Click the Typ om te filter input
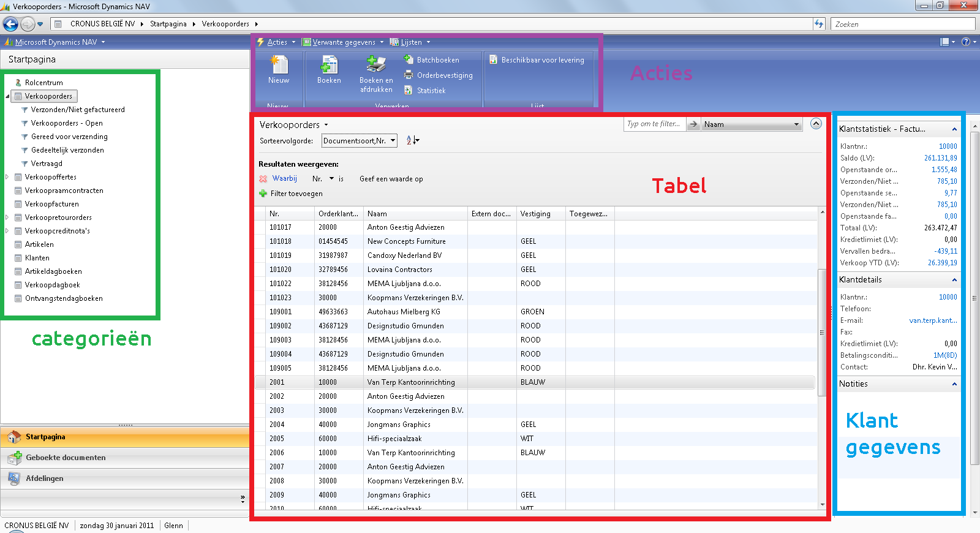Viewport: 980px width, 533px height. point(655,124)
